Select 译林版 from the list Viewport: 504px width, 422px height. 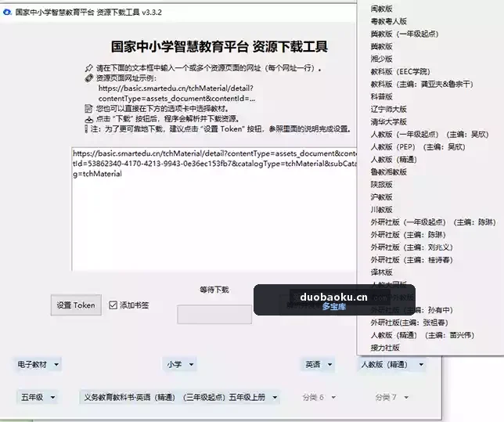point(382,272)
